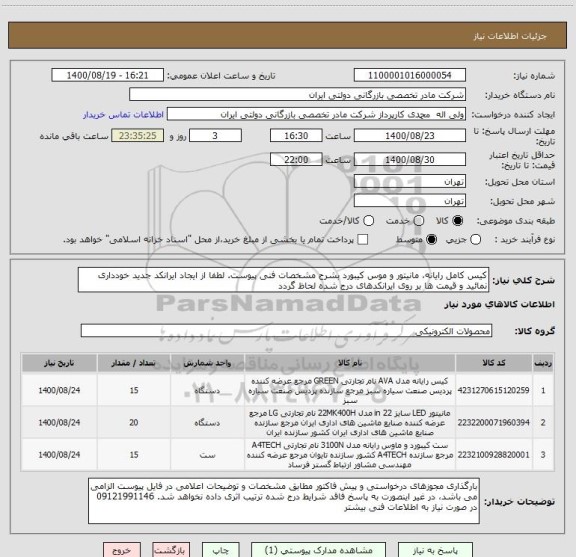Click the مشاهده مدارک پیوستی (1) button

(x=318, y=550)
